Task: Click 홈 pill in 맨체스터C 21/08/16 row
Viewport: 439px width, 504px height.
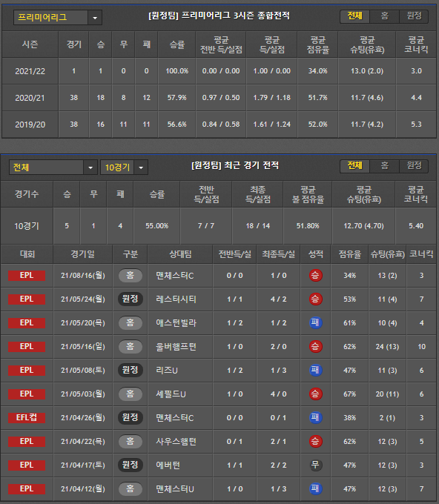Action: (131, 276)
